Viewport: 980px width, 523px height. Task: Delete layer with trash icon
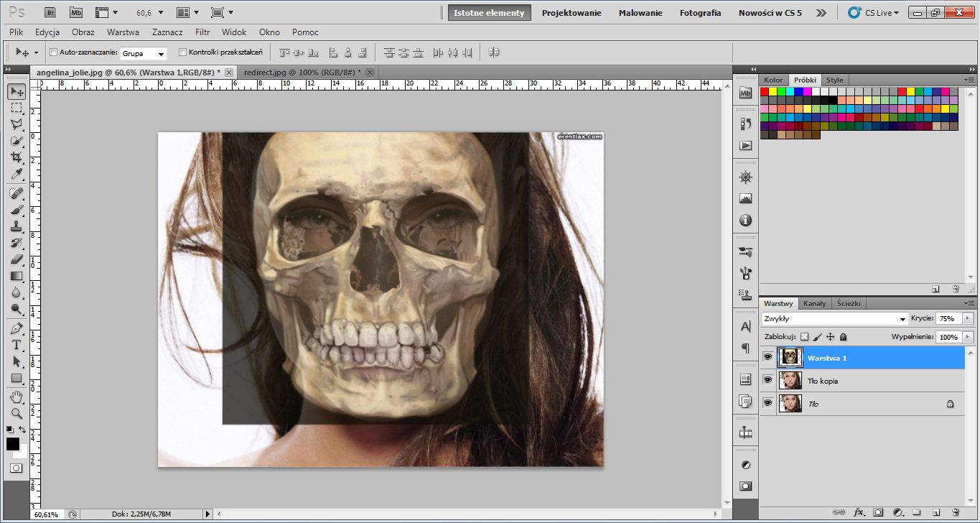(x=956, y=513)
